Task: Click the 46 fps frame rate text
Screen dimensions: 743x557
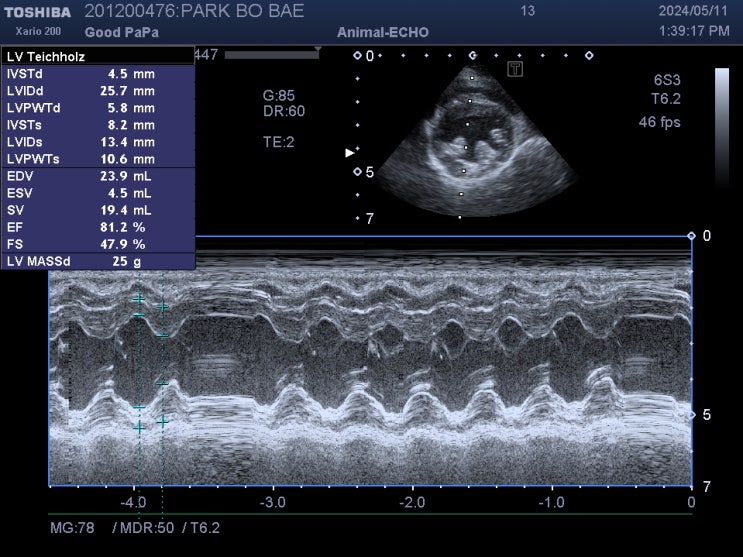Action: click(660, 122)
